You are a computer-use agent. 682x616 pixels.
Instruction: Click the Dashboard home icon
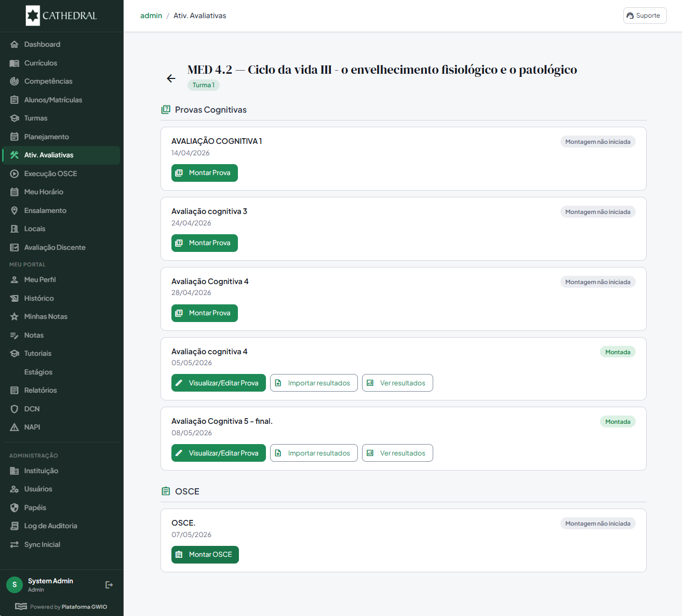[15, 45]
